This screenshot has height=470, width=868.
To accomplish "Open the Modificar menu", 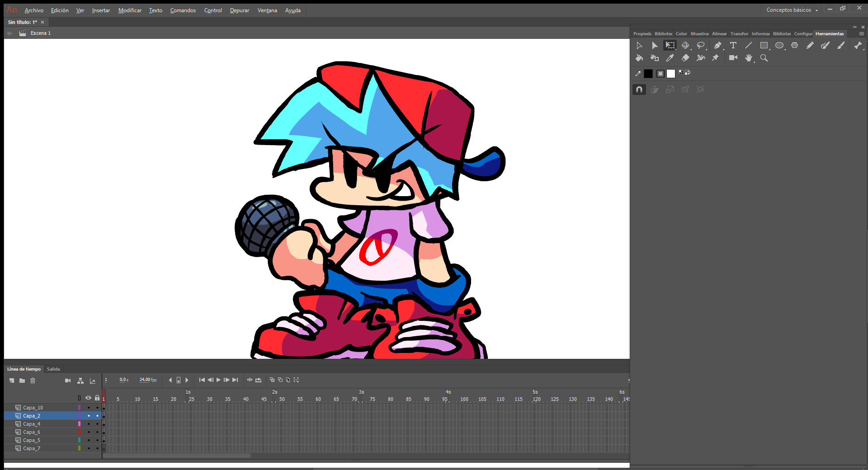I will 130,10.
